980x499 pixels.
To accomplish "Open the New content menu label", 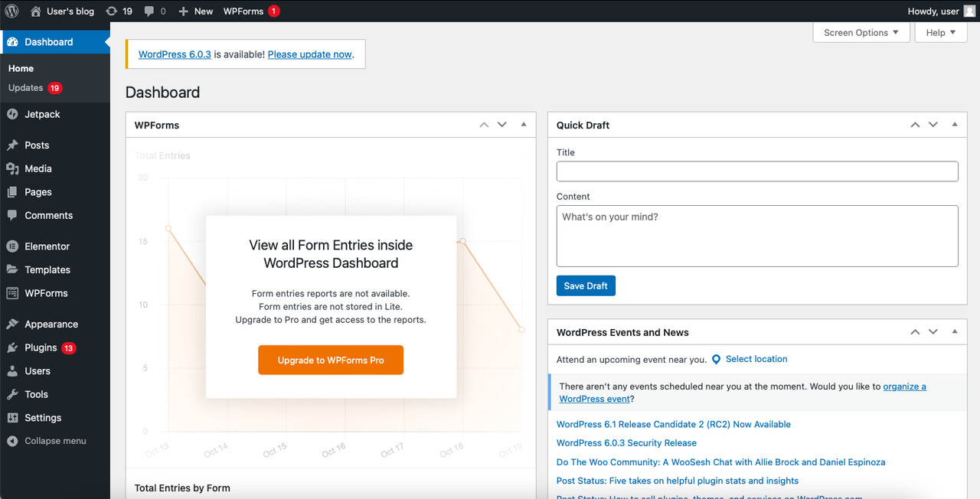I will tap(204, 11).
